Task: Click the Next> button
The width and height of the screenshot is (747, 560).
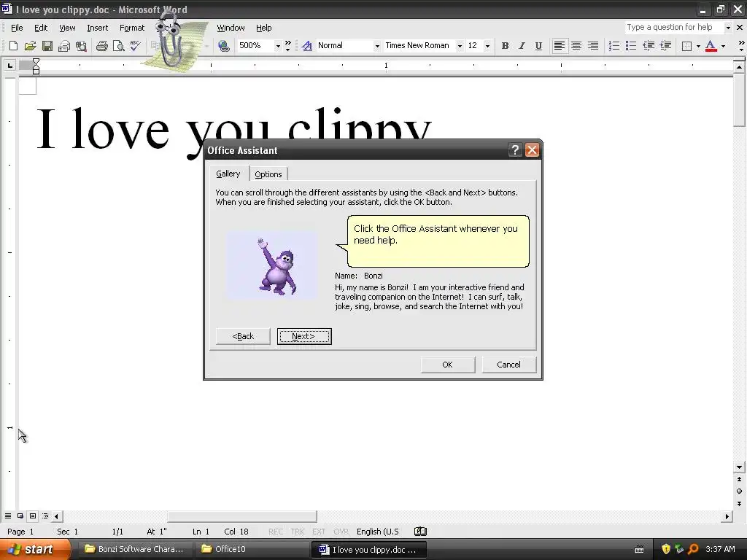Action: pyautogui.click(x=304, y=336)
